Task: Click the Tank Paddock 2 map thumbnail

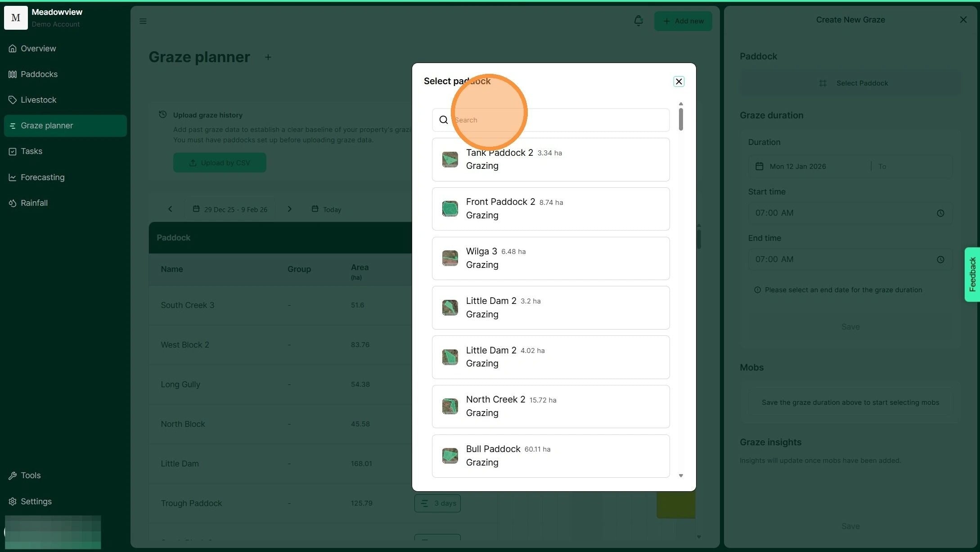Action: [450, 159]
